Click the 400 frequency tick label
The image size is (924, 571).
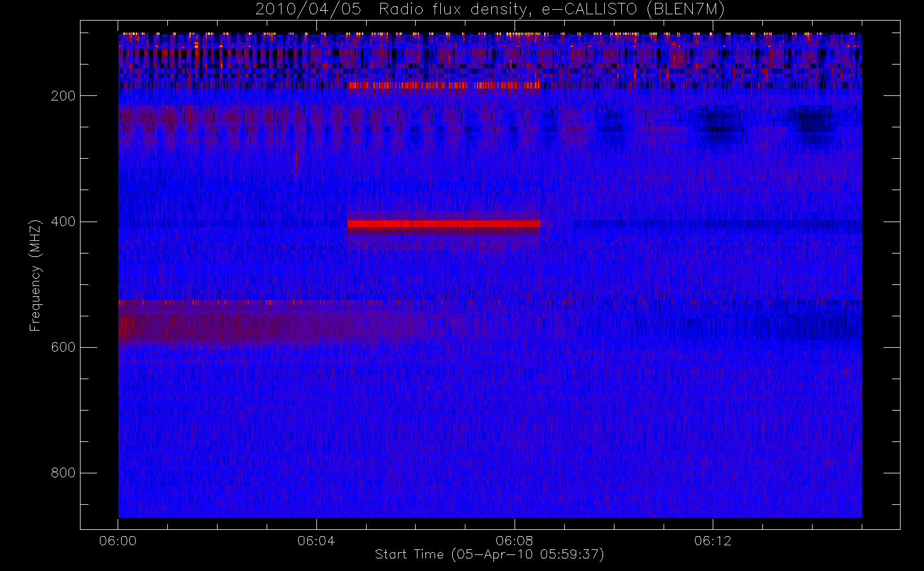click(x=63, y=222)
